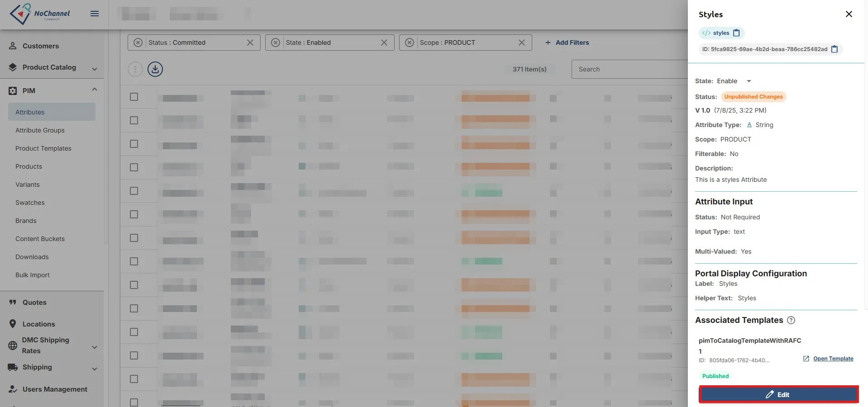Click the Edit button

[x=778, y=394]
